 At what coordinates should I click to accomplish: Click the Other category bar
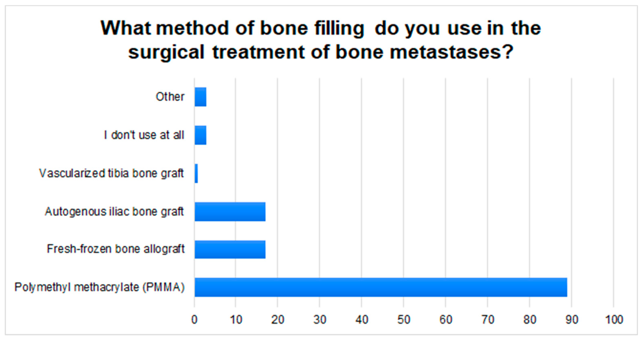click(x=201, y=97)
